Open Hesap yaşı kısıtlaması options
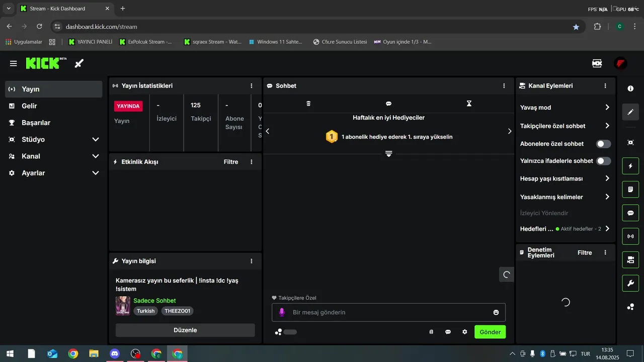644x362 pixels. (x=566, y=178)
